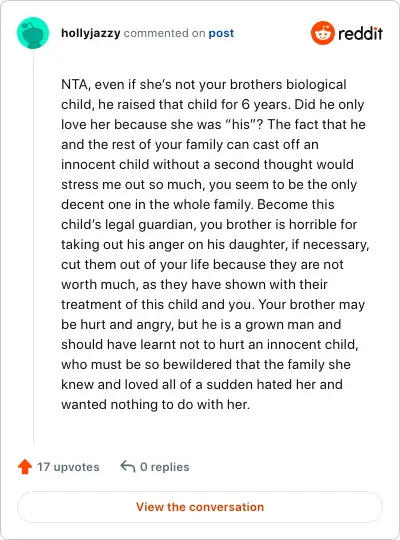
Task: Click the line starting "cut them out"
Action: pos(202,264)
